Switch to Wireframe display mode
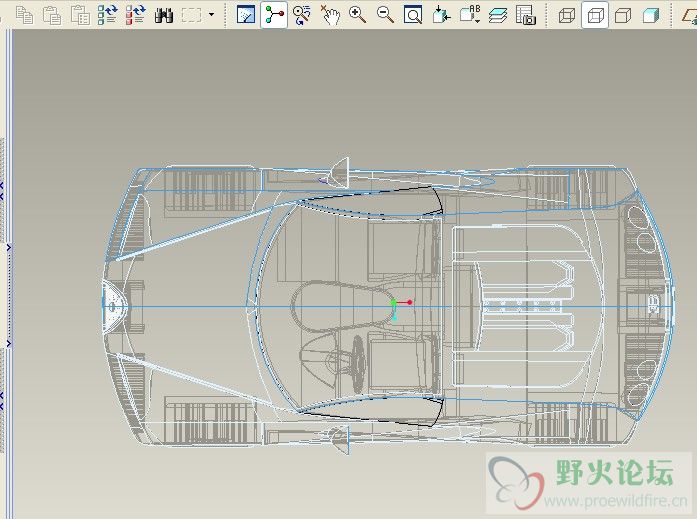697x519 pixels. coord(567,16)
